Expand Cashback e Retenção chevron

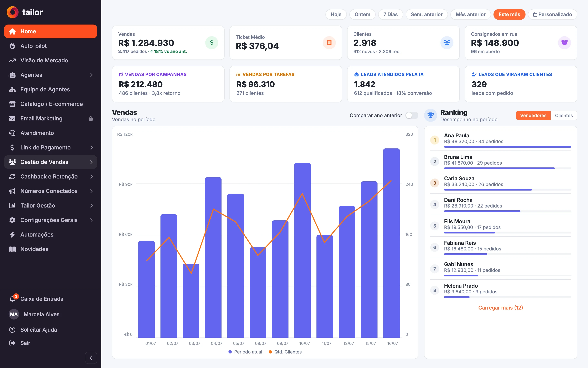coord(91,176)
